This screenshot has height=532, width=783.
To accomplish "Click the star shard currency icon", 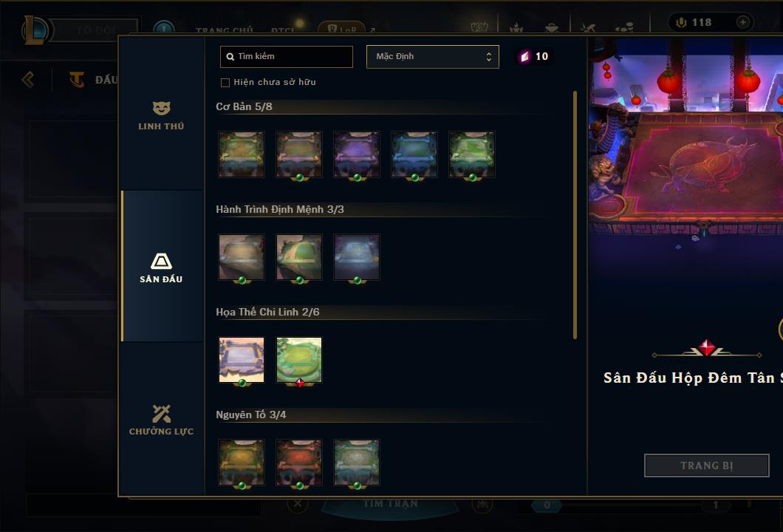I will 524,56.
